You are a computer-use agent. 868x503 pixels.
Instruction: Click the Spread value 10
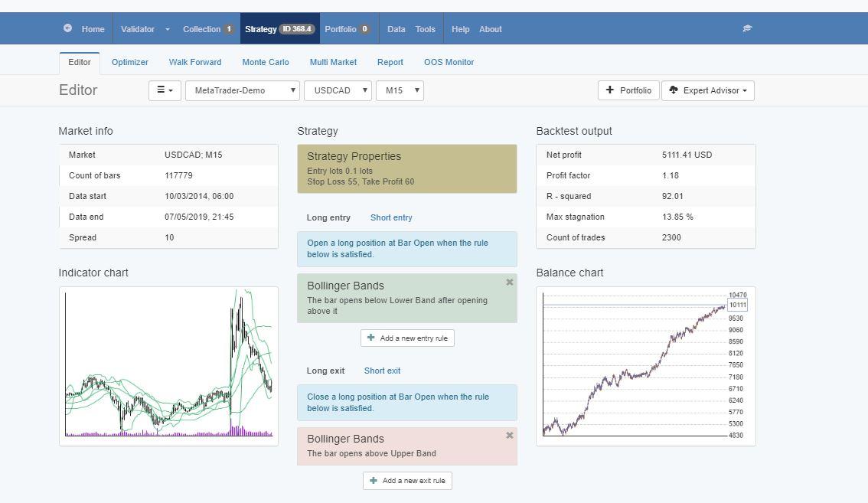[169, 237]
